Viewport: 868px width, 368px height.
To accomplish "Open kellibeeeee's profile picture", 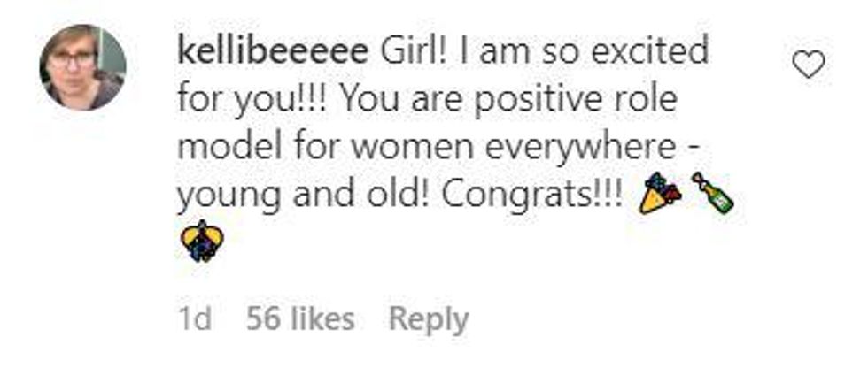I will [x=83, y=68].
